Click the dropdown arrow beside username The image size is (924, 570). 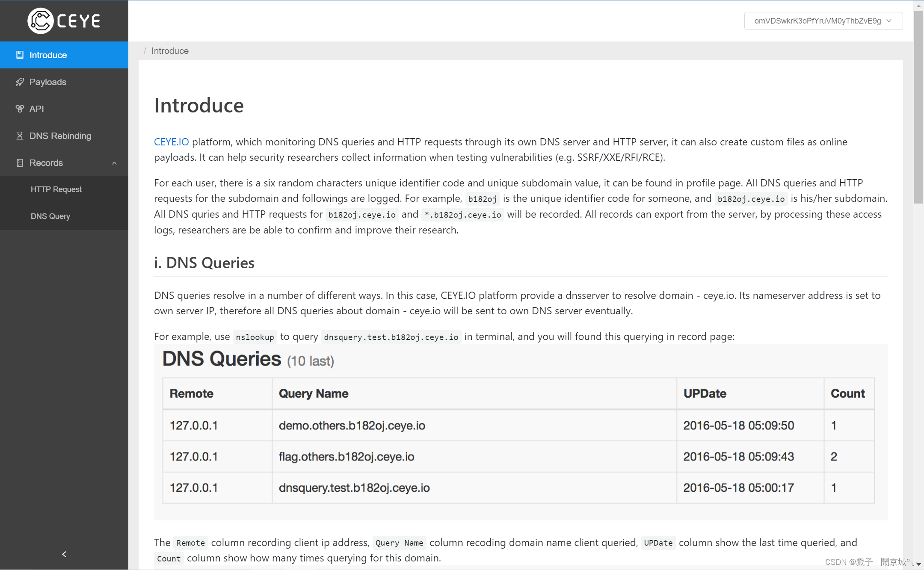[x=889, y=21]
